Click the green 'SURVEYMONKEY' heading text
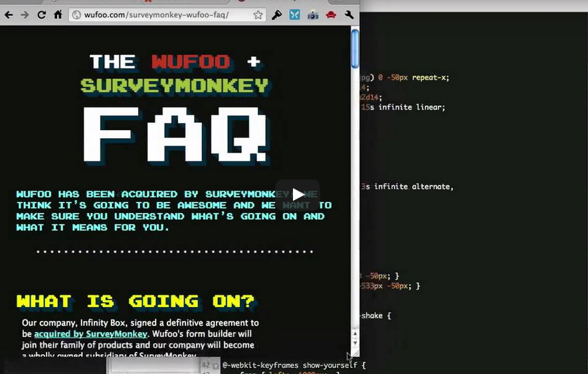588x374 pixels. coord(175,86)
